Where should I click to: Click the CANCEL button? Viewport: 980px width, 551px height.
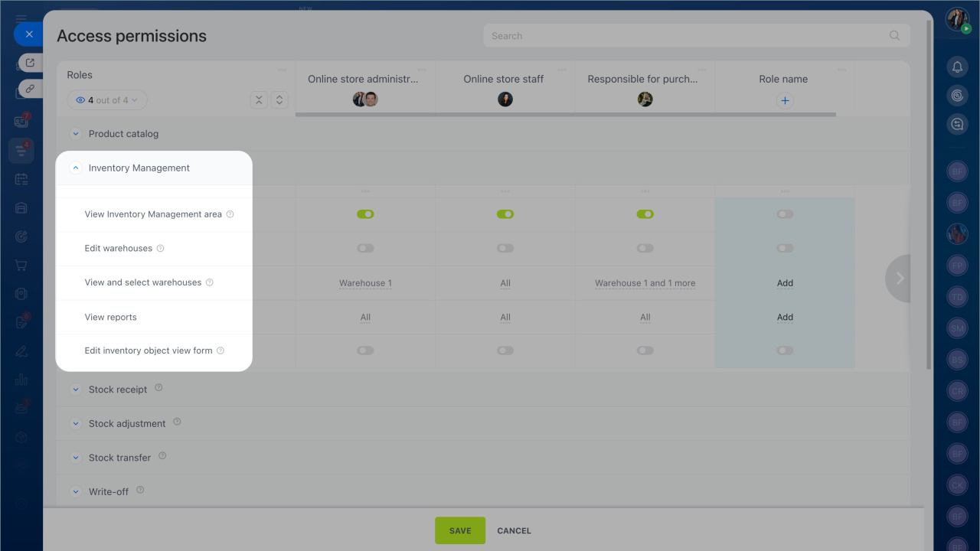point(514,530)
